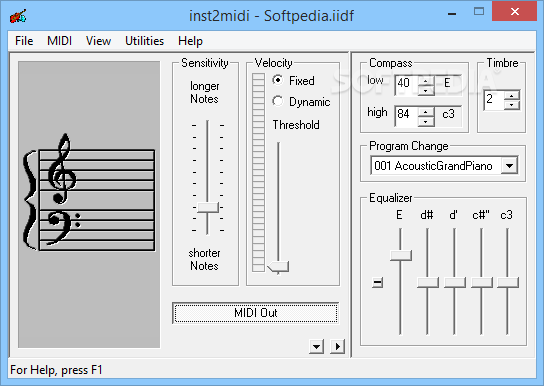
Task: Click the velocity level meter
Action: (258, 172)
